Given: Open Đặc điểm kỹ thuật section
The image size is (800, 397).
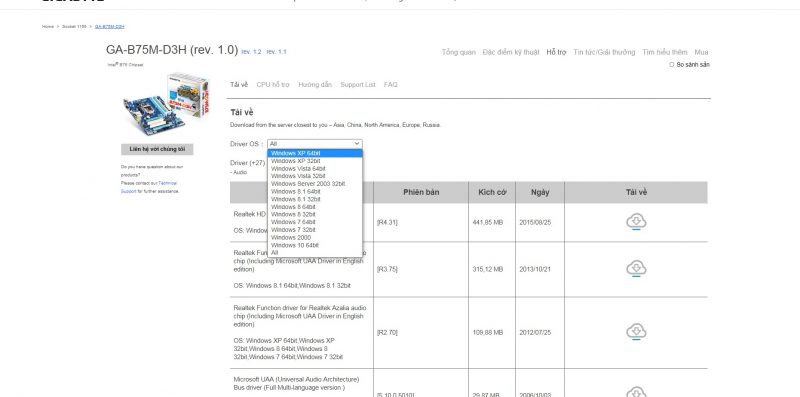Looking at the screenshot, I should (511, 52).
